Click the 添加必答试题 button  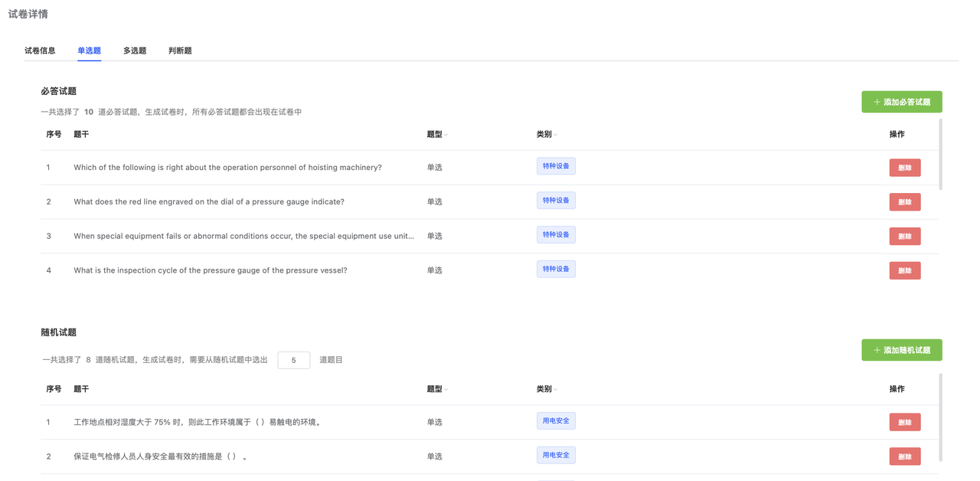[901, 102]
